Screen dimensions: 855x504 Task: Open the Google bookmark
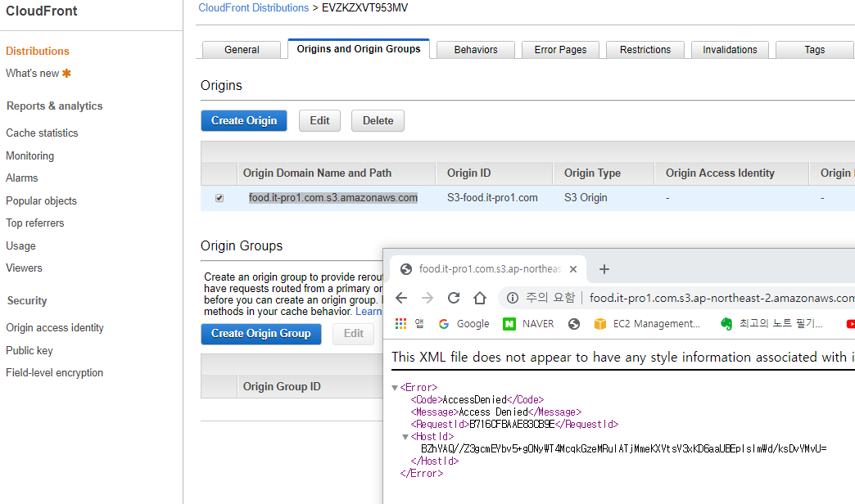click(464, 324)
